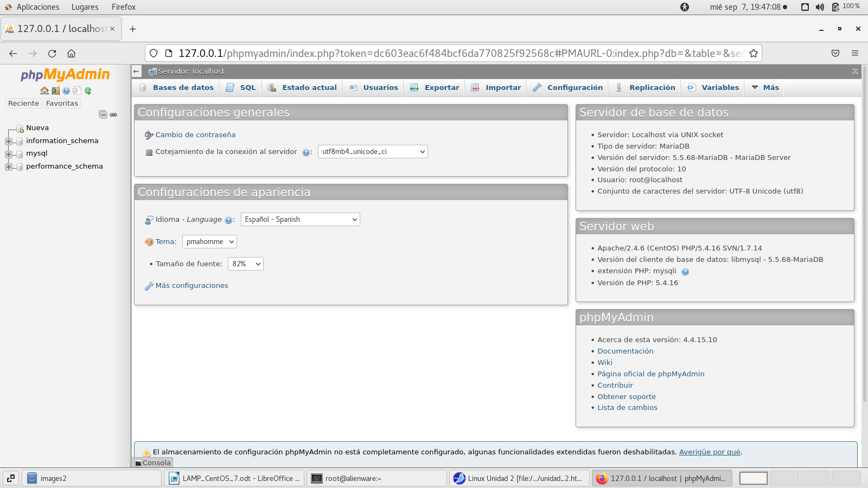Open the phpMyAdmin documentation help icon in the sidebar
Viewport: 868px width, 488px height.
point(66,91)
